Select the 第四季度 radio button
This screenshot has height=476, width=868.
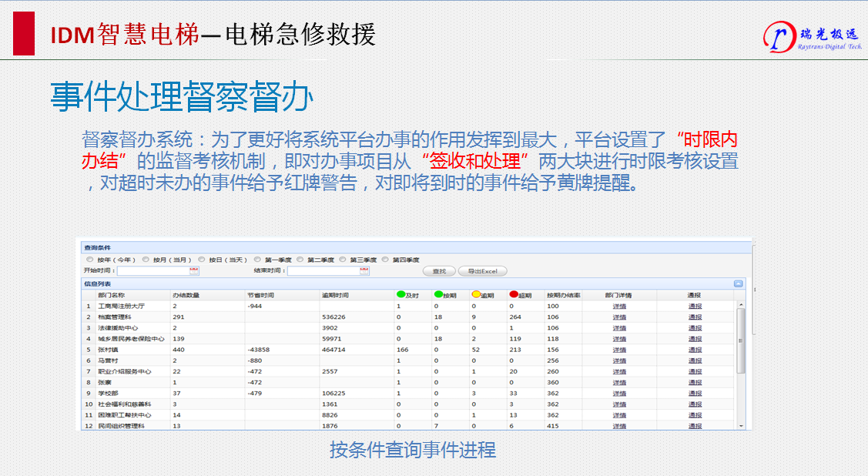click(x=384, y=260)
